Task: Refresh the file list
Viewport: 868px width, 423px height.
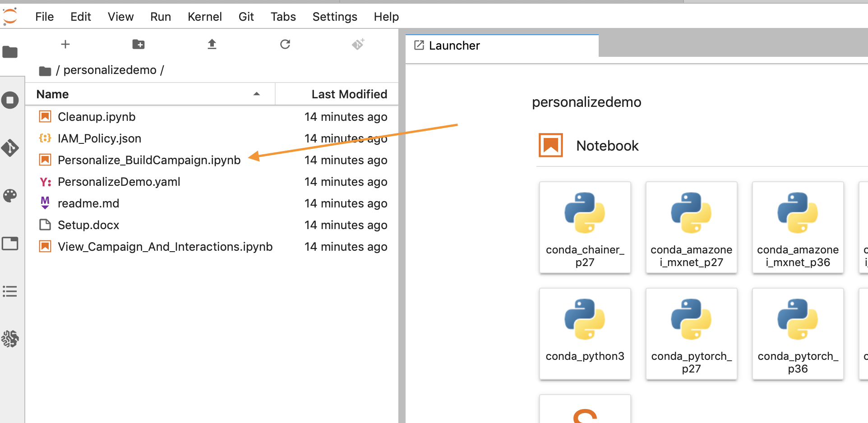Action: pos(285,44)
